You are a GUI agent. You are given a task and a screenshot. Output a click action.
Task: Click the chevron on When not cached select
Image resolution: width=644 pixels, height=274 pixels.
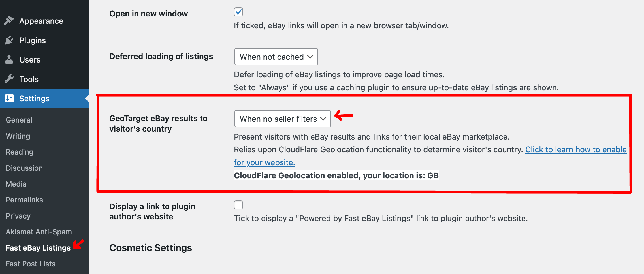click(x=310, y=57)
